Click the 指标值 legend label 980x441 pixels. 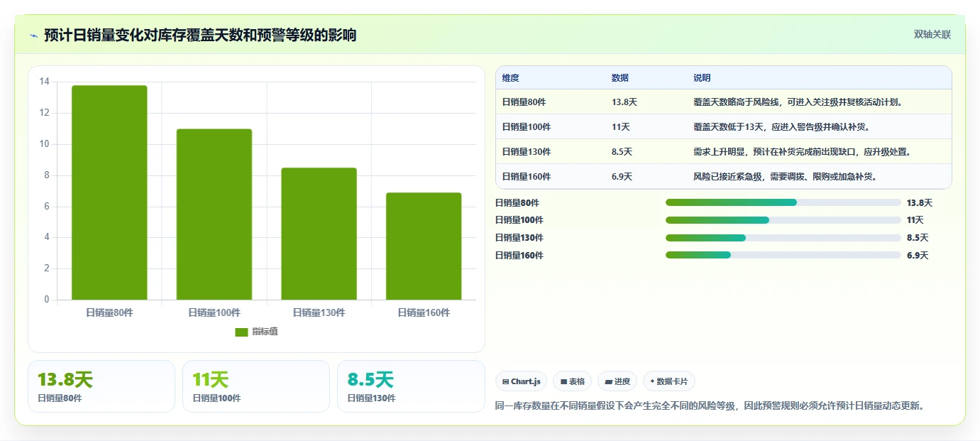(265, 332)
